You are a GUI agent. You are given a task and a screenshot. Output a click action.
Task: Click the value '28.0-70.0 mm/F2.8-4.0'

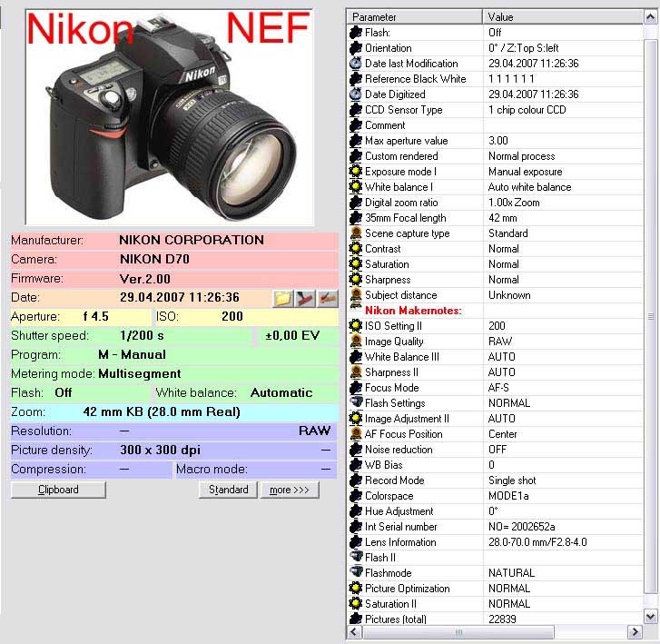(x=537, y=542)
